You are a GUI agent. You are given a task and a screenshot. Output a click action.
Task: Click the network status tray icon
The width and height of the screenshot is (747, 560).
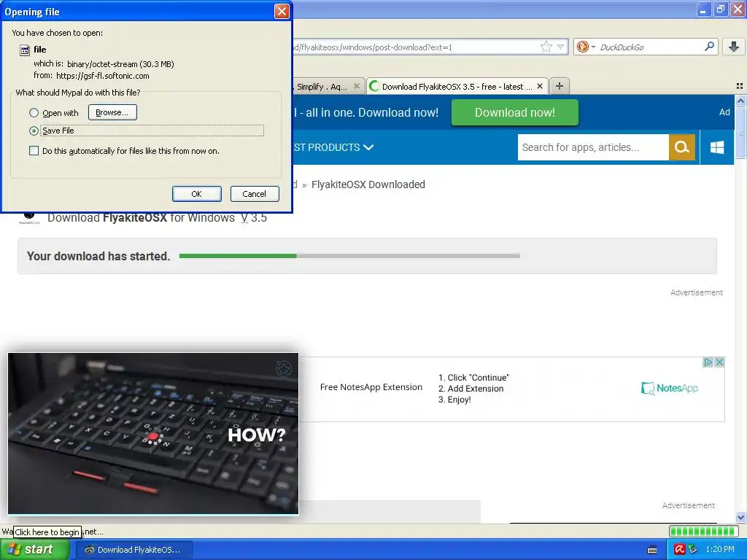click(x=693, y=550)
